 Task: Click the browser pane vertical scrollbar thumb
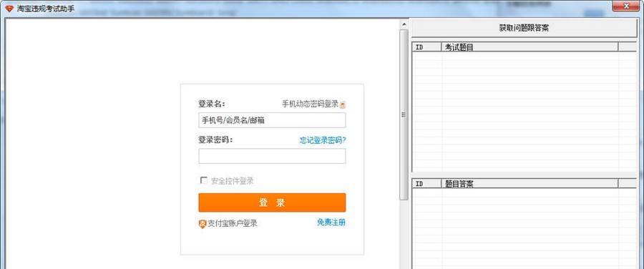[404, 114]
